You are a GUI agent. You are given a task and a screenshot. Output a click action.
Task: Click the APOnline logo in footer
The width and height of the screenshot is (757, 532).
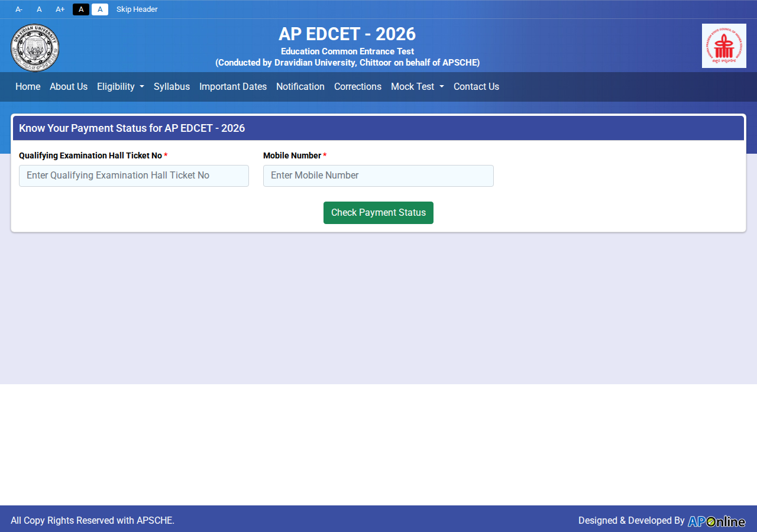(x=717, y=521)
